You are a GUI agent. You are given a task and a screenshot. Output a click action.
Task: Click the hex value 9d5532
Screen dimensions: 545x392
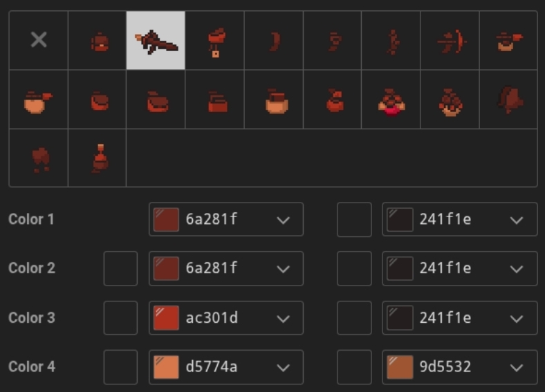(x=445, y=366)
